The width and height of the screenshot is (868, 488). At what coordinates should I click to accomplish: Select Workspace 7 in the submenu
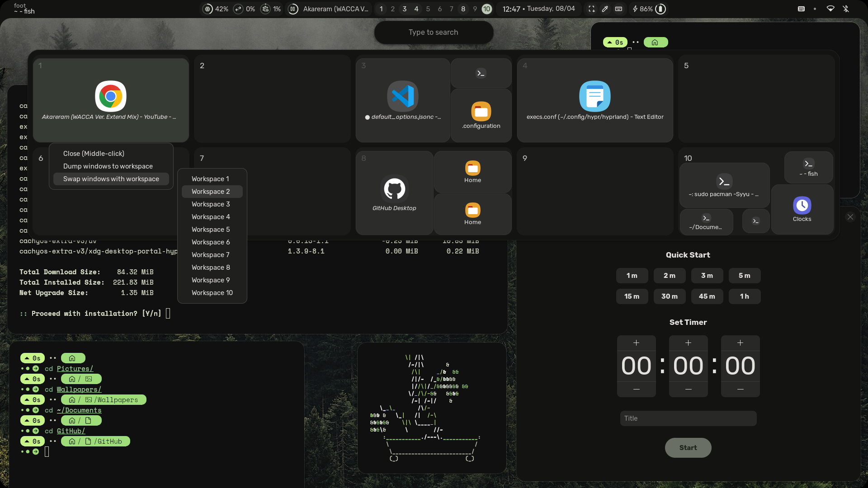(x=212, y=255)
